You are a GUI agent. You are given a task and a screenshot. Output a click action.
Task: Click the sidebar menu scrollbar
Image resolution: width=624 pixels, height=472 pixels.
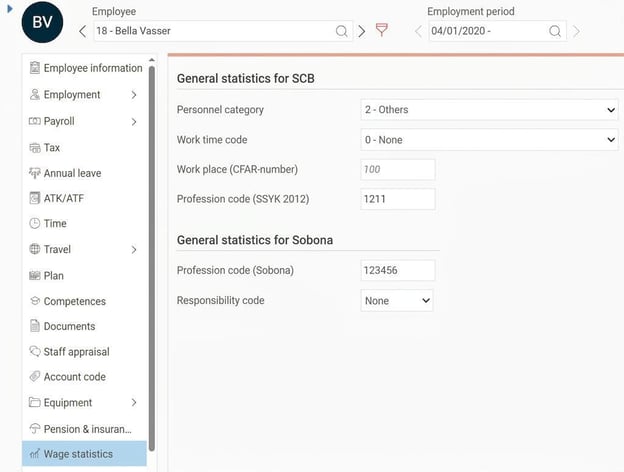pos(152,259)
